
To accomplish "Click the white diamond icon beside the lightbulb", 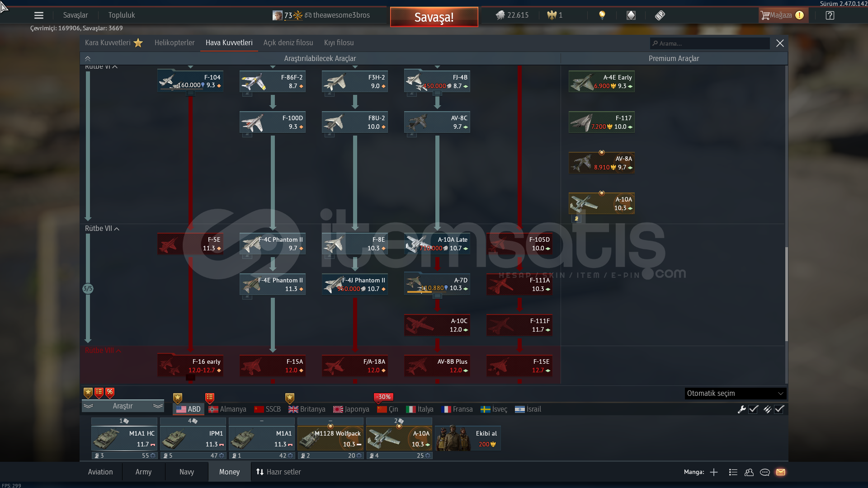I will click(631, 15).
